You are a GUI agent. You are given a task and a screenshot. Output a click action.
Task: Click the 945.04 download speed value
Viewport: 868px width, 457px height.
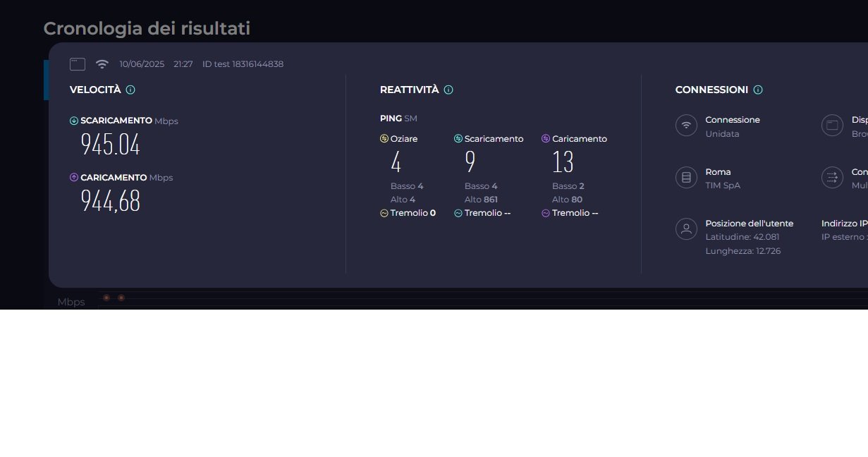110,145
